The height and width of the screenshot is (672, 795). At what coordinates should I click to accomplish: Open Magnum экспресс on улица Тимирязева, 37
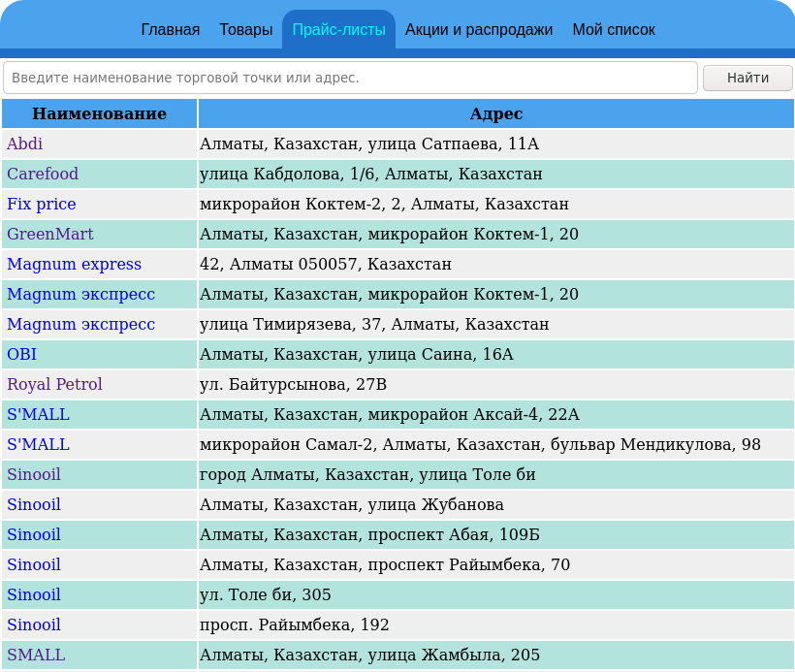80,325
